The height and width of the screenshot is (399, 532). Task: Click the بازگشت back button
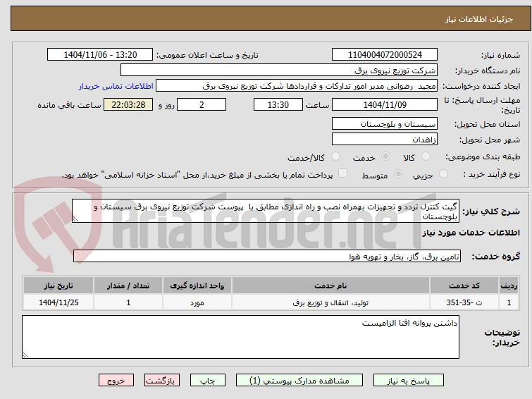pos(162,381)
